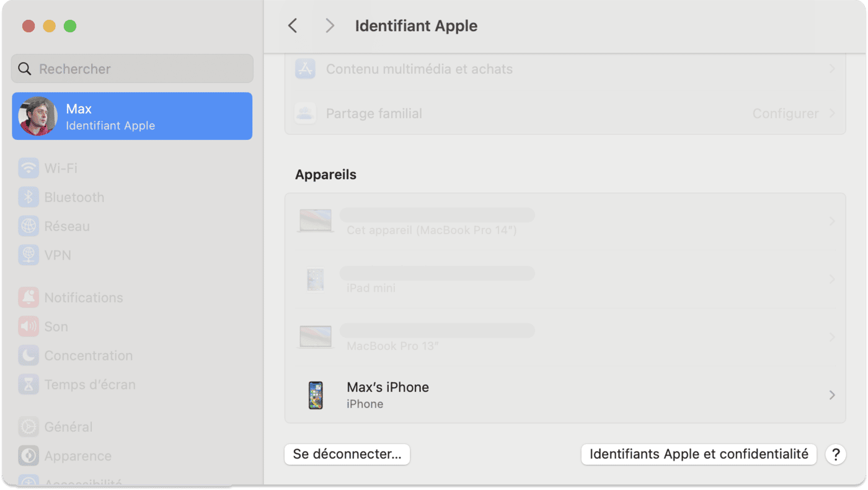
Task: Select the Réseau globe icon
Action: [x=29, y=226]
